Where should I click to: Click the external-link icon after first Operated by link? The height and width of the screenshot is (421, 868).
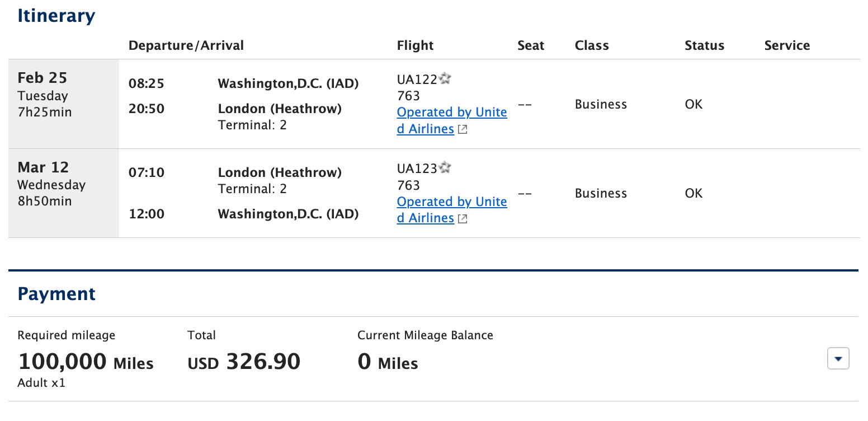click(x=462, y=129)
